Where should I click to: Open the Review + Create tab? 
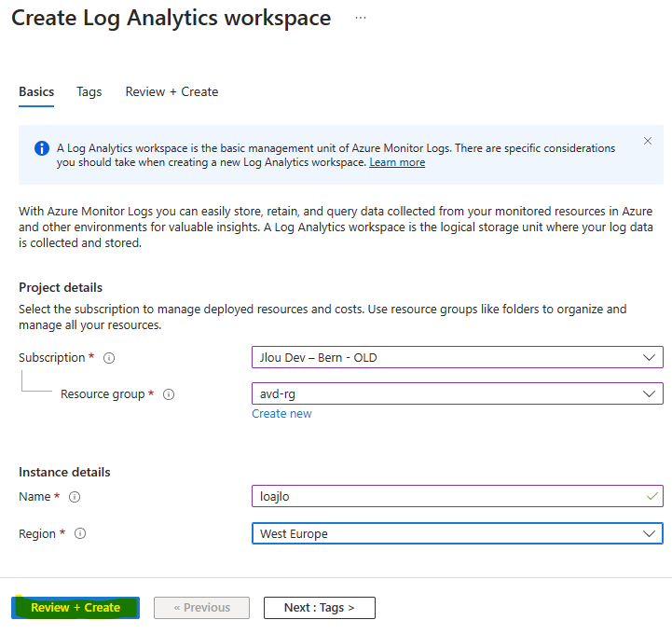click(171, 91)
